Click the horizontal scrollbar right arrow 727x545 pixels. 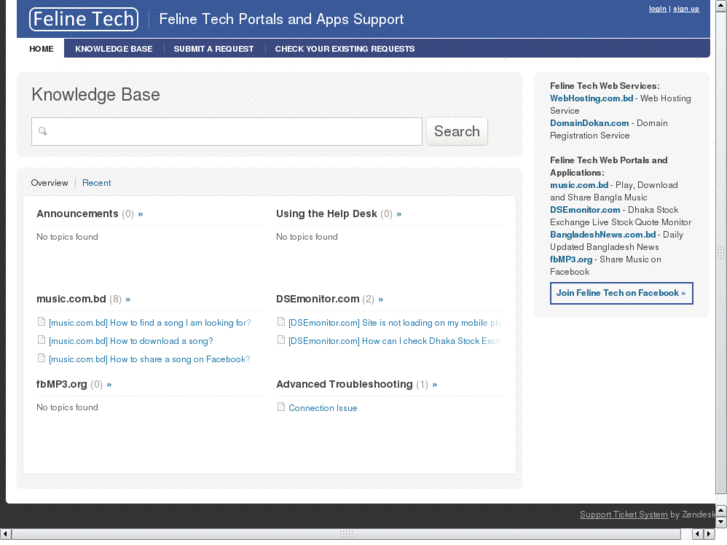point(708,534)
